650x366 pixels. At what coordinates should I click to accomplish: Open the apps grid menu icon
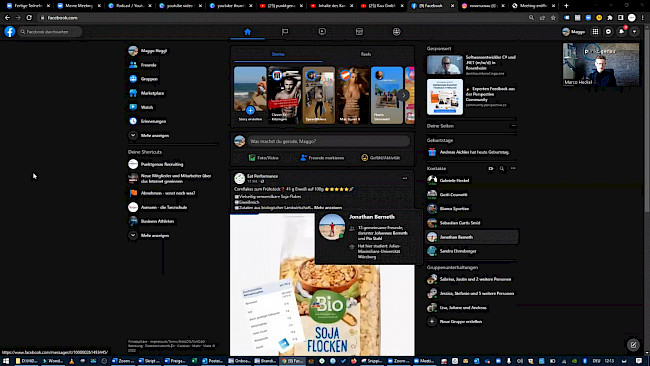tap(595, 32)
